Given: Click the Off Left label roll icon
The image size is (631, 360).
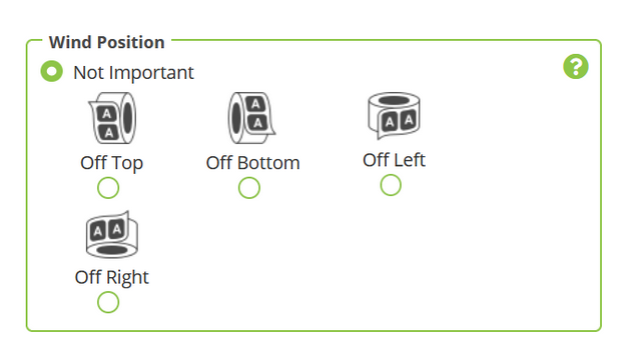Looking at the screenshot, I should 394,115.
